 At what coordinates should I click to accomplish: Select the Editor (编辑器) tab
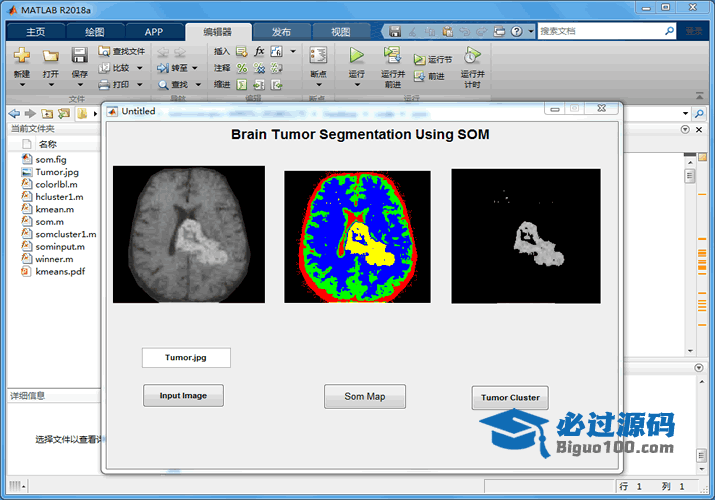218,32
